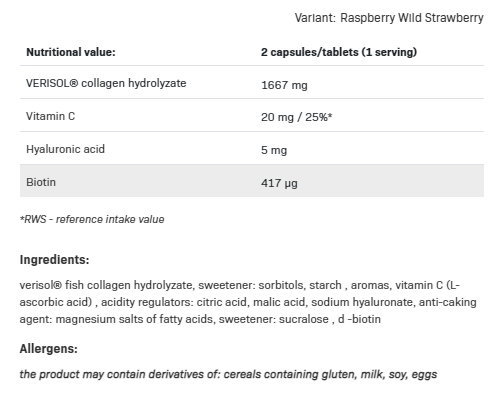Select the Vitamin C row label
Viewport: 500px width, 393px height.
coord(51,116)
